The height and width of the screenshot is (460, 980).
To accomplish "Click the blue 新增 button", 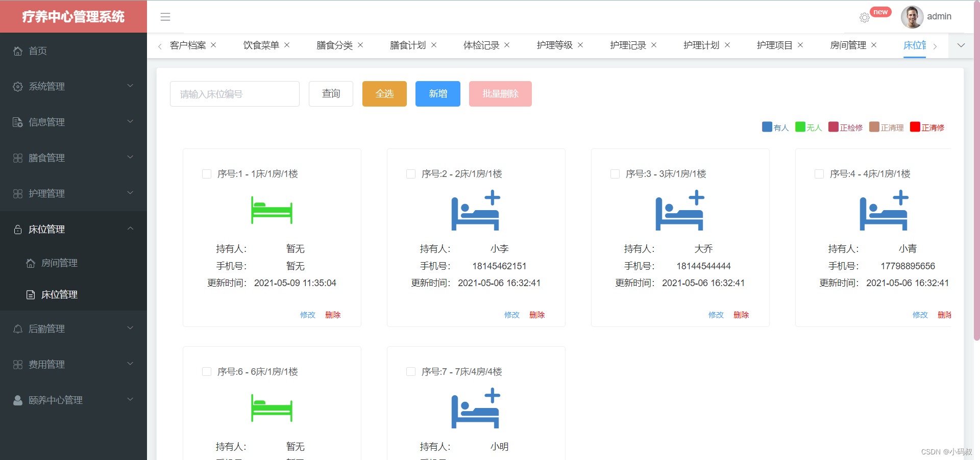I will click(x=438, y=94).
